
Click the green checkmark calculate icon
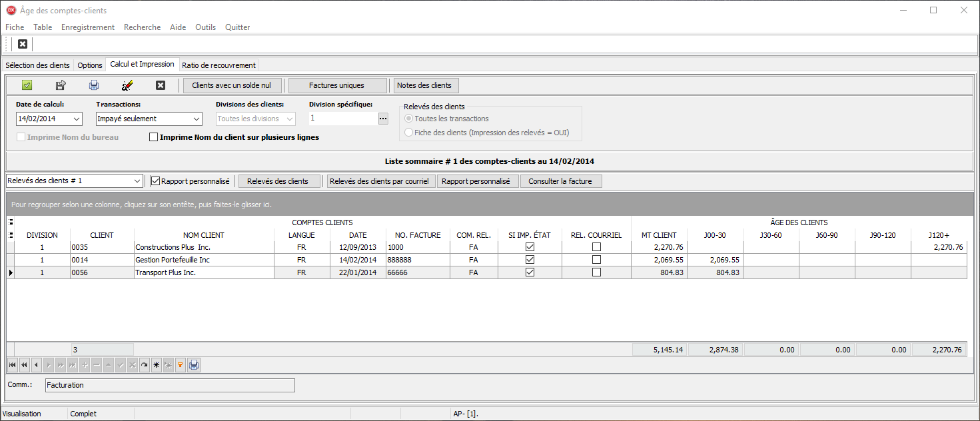pos(27,85)
